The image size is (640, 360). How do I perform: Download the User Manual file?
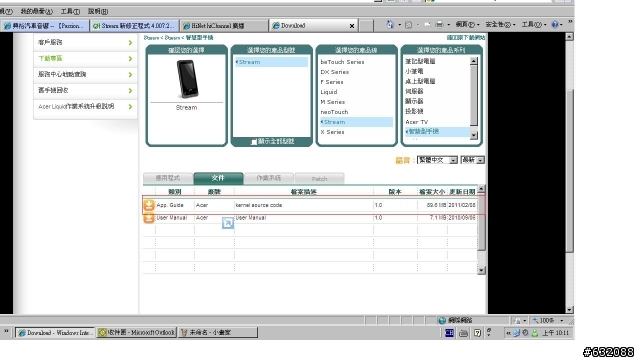[x=149, y=218]
